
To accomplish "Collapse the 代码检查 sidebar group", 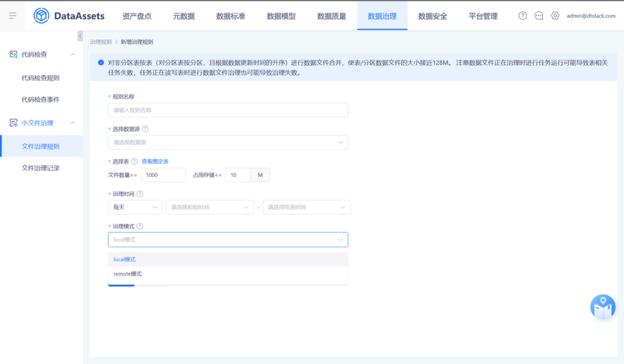I will [x=72, y=54].
